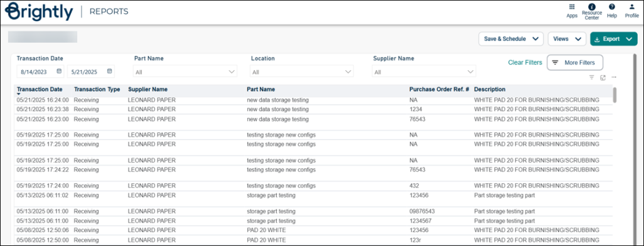Open the Resource Center icon
The image size is (644, 246).
592,6
